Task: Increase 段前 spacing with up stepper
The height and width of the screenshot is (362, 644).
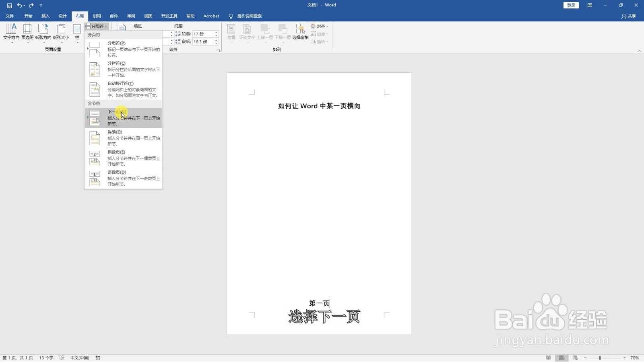Action: click(216, 32)
